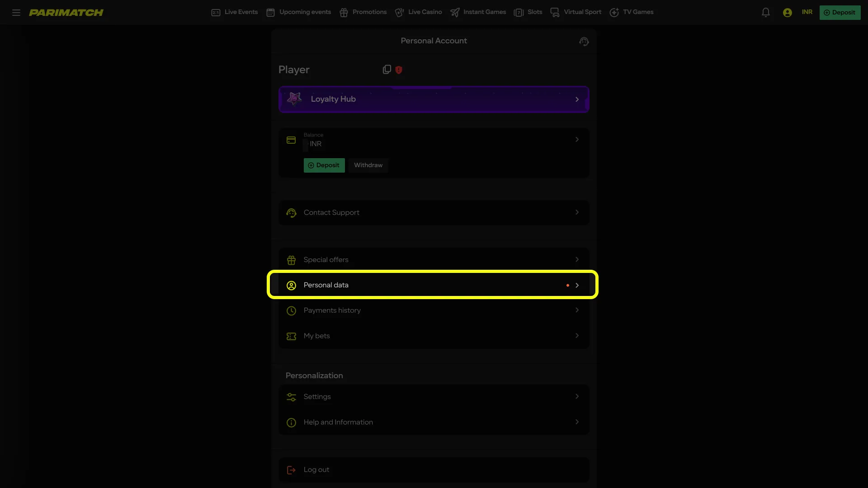The width and height of the screenshot is (868, 488).
Task: Click the gift icon next to Special offers
Action: point(292,260)
